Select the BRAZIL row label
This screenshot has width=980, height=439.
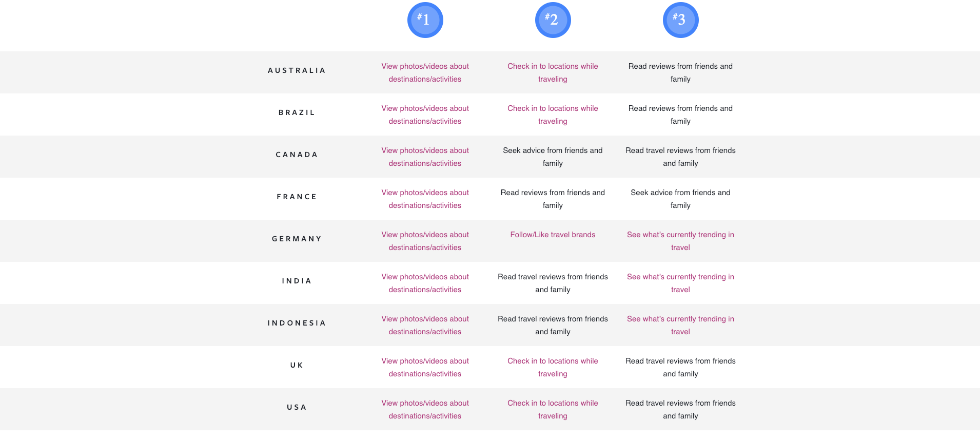point(297,112)
